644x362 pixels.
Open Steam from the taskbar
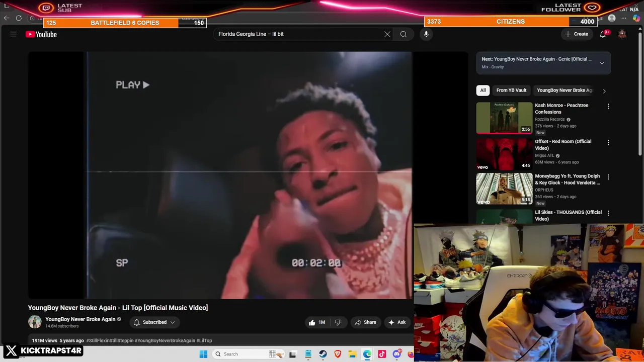point(323,354)
